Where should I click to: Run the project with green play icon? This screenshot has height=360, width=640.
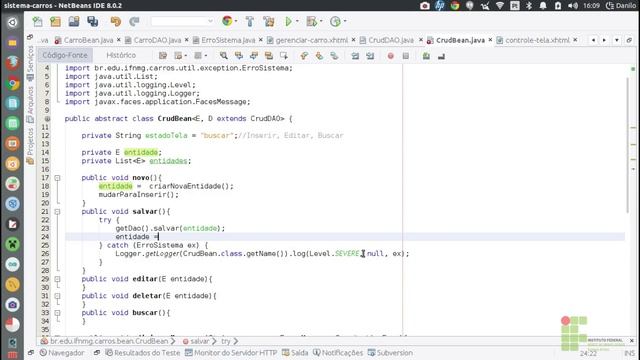click(x=289, y=21)
